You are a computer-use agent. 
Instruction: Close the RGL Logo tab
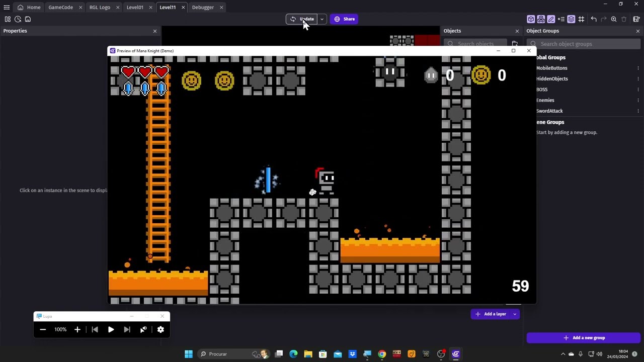coord(118,7)
